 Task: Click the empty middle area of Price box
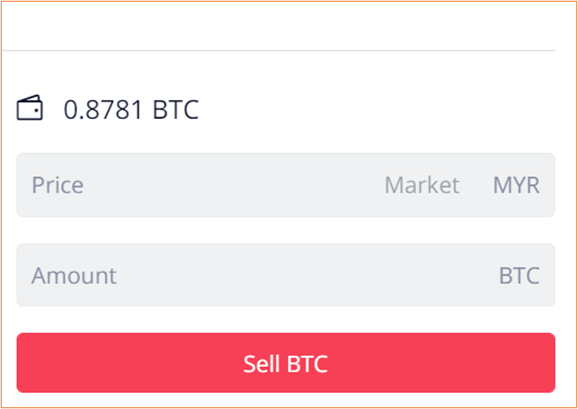232,185
